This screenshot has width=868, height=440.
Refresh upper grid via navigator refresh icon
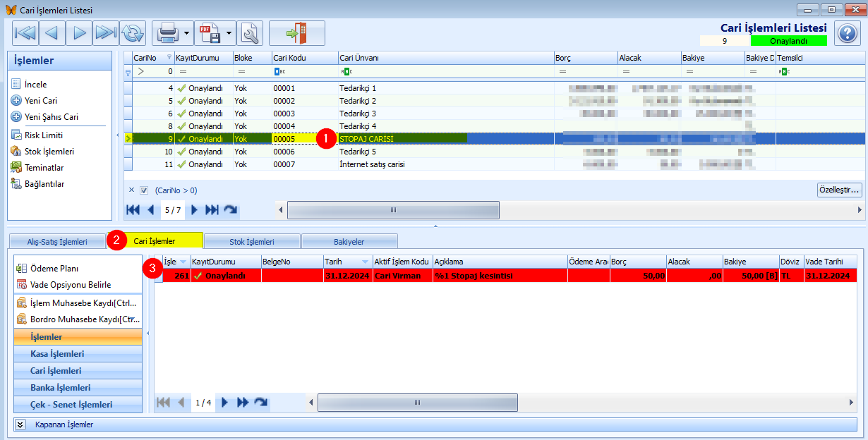[x=231, y=210]
